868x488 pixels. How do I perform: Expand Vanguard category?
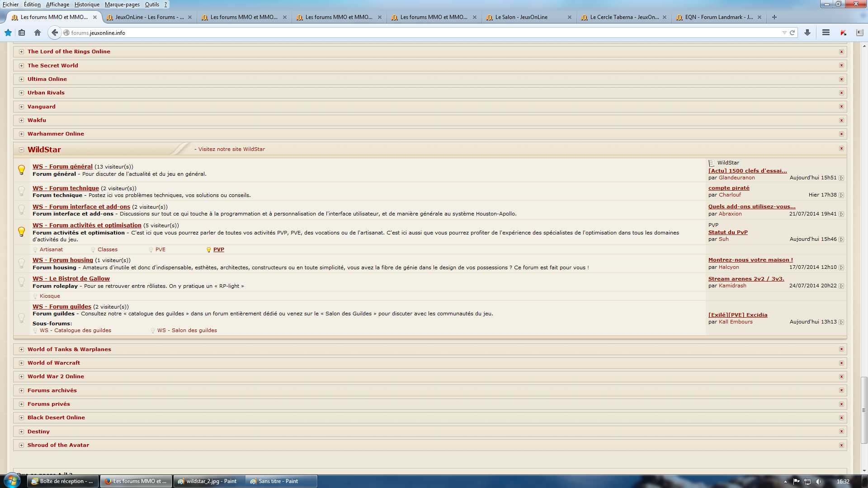[x=21, y=107]
